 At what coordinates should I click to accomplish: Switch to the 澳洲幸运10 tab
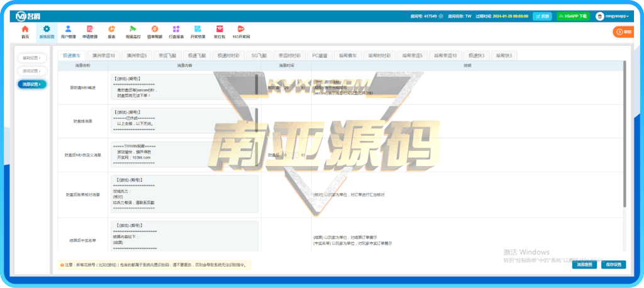pos(104,55)
